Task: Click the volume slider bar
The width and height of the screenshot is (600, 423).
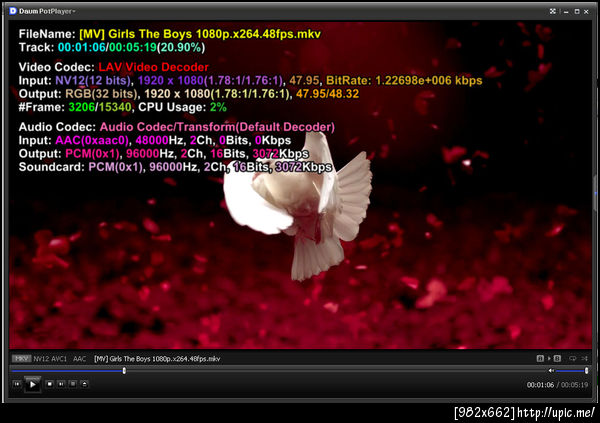Action: [x=572, y=370]
